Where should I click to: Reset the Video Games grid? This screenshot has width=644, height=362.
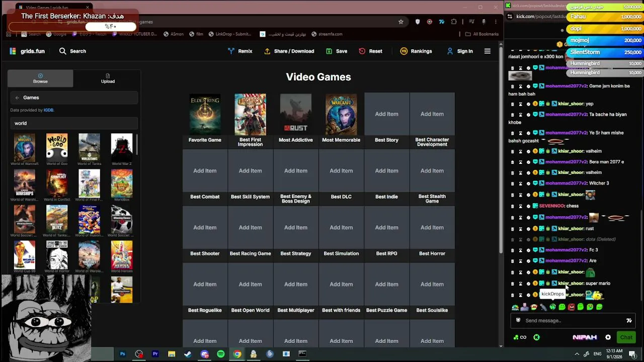coord(370,51)
